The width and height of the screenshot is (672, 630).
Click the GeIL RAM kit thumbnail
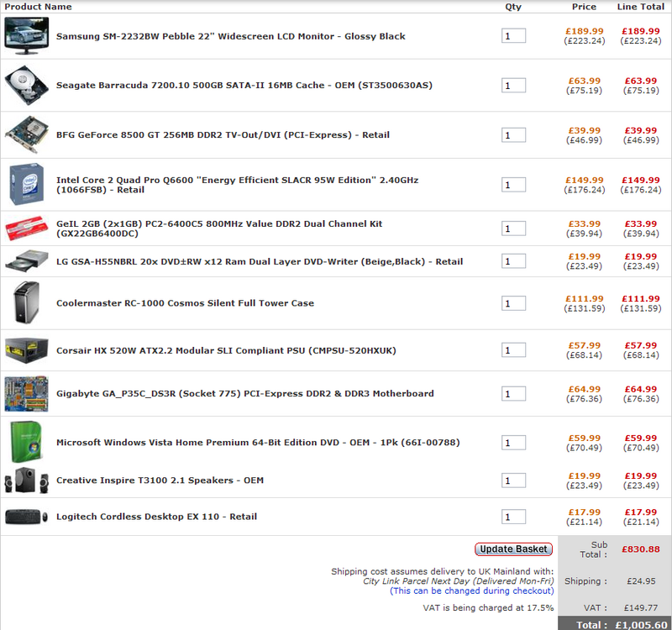[x=27, y=228]
